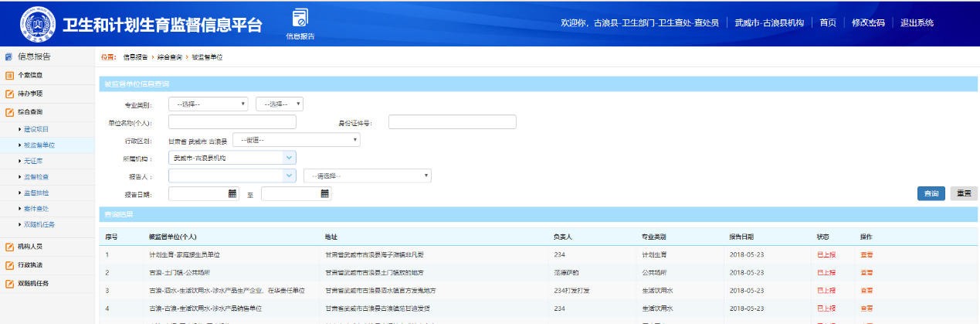Image resolution: width=980 pixels, height=324 pixels.
Task: Click the 机构人员 sidebar icon
Action: pos(9,247)
